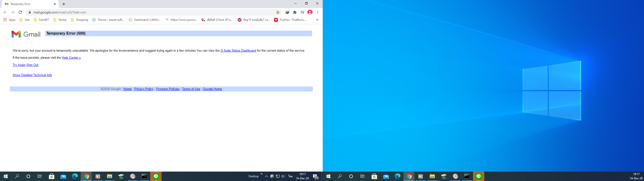Screen dimensions: 644x181
Task: Open the Shopping bookmark folder
Action: 80,20
